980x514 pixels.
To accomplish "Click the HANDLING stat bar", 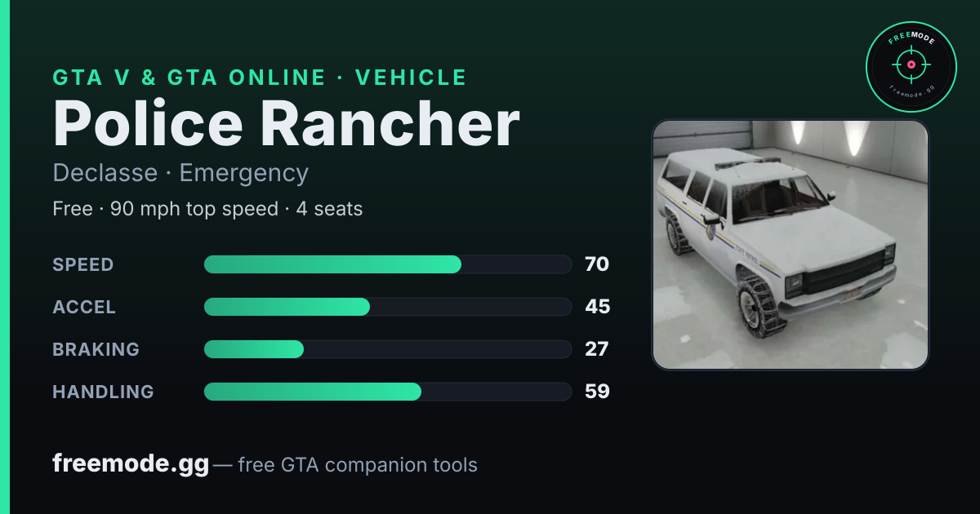I will coord(387,392).
